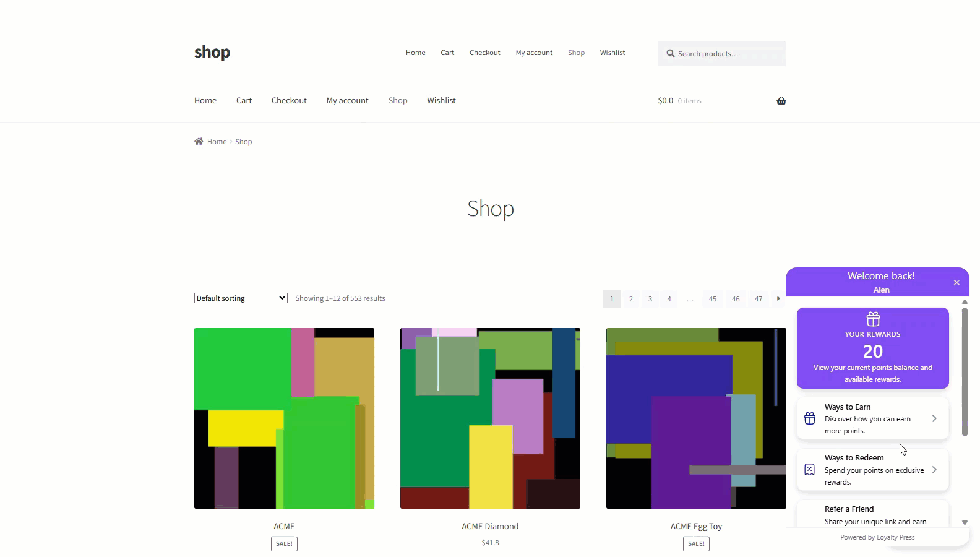980x557 pixels.
Task: Open the shopping basket icon
Action: 781,101
